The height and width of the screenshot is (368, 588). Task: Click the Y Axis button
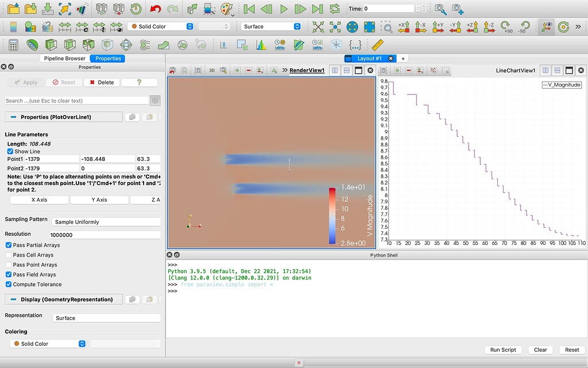99,200
